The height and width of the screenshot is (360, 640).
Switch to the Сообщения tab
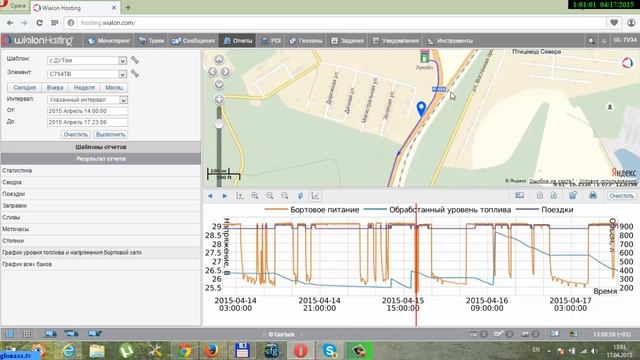193,40
